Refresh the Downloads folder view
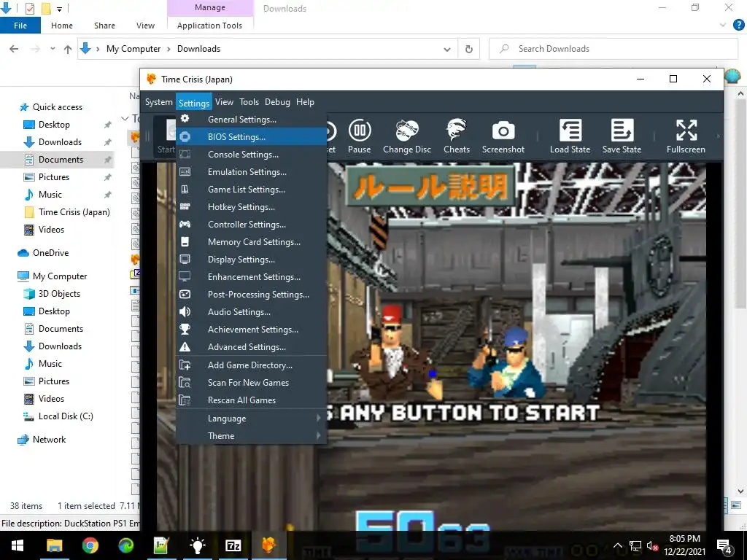The height and width of the screenshot is (560, 747). coord(469,49)
